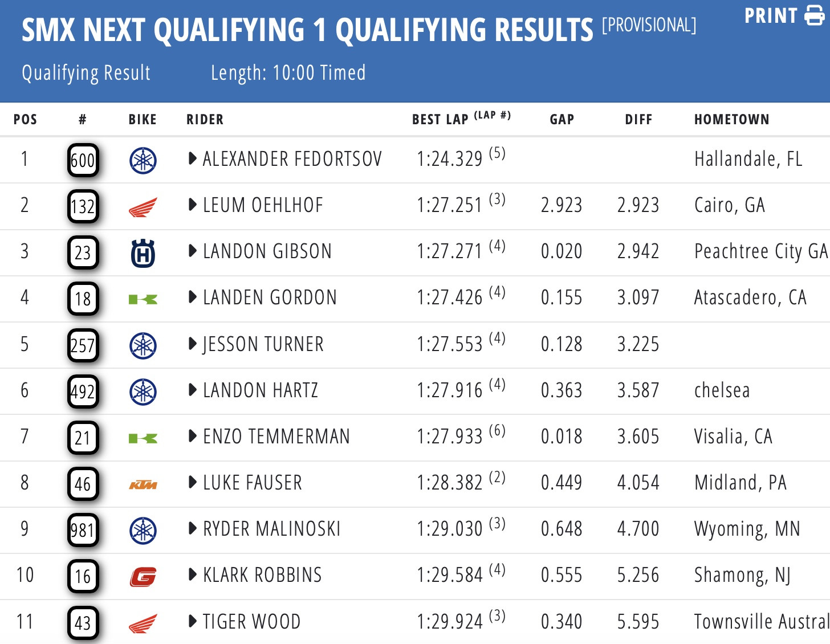Click Tiger Wood's Honda wing logo
830x644 pixels.
[143, 623]
